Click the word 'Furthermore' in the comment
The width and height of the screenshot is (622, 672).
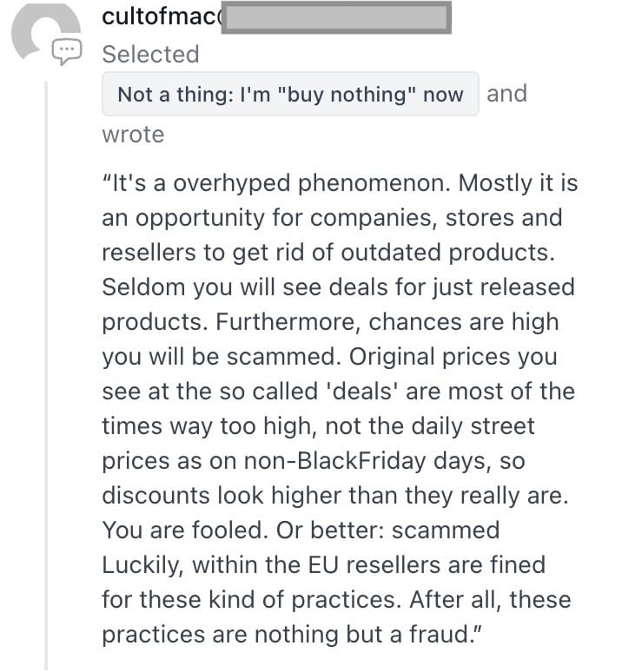click(287, 322)
